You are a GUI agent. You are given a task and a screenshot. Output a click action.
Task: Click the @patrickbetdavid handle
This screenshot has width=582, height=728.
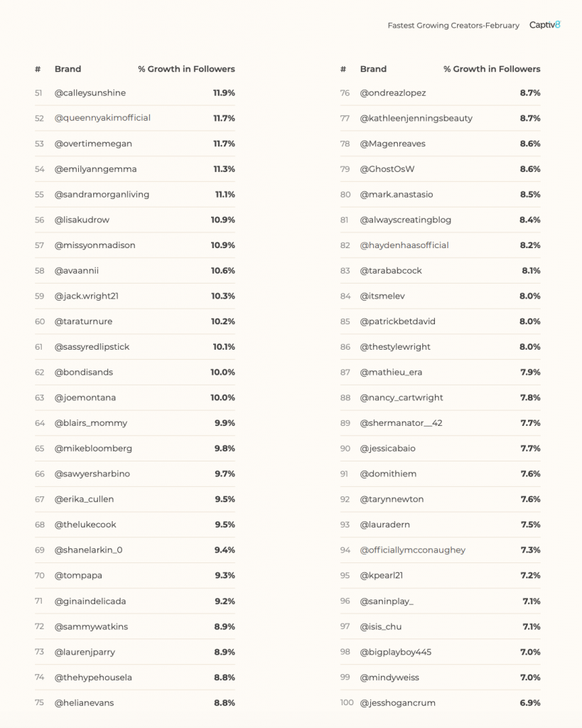click(x=398, y=321)
